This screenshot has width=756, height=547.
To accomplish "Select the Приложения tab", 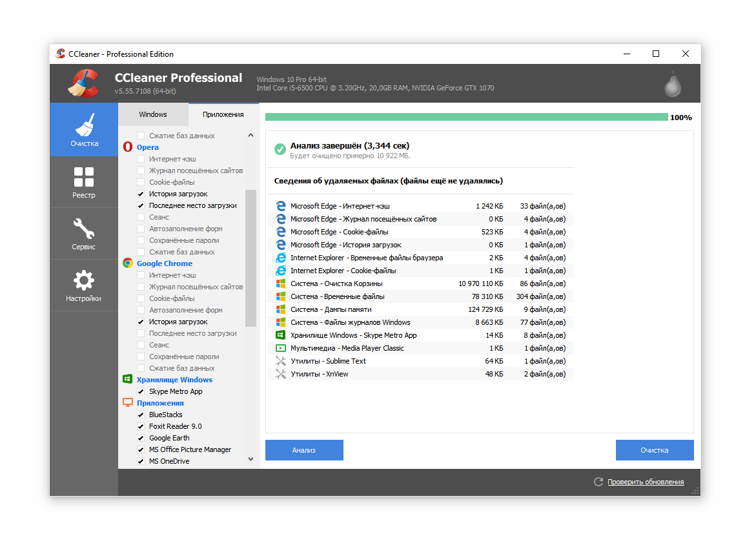I will (x=223, y=114).
